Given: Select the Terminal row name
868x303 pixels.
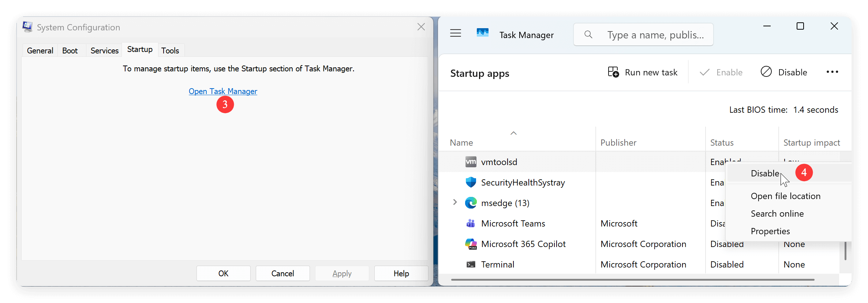Looking at the screenshot, I should 498,265.
